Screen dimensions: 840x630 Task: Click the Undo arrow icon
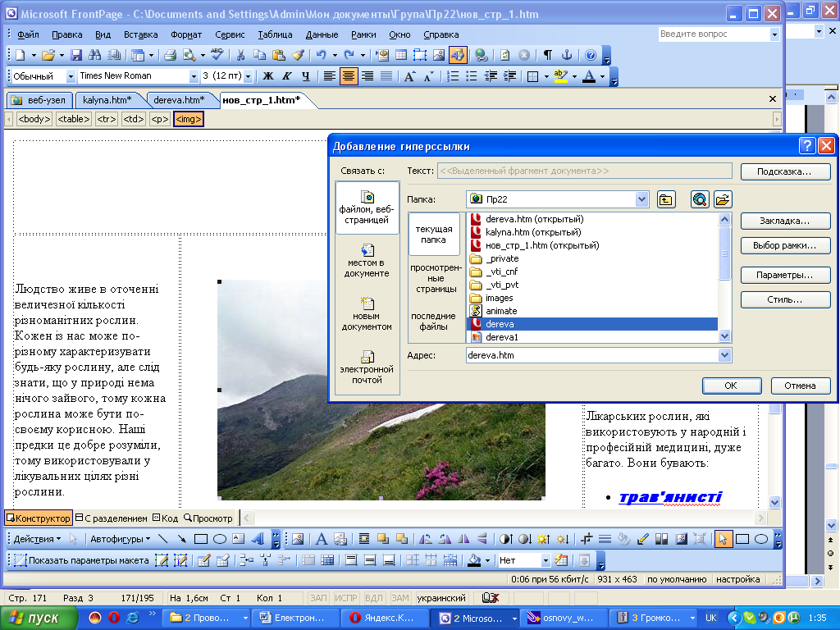tap(321, 55)
